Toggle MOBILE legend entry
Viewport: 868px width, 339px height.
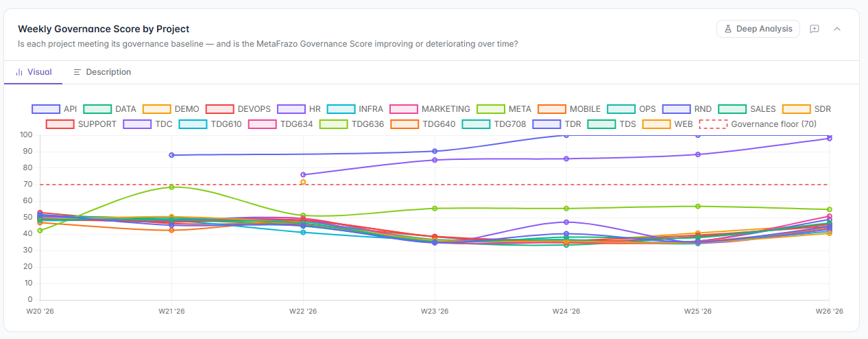(x=569, y=109)
